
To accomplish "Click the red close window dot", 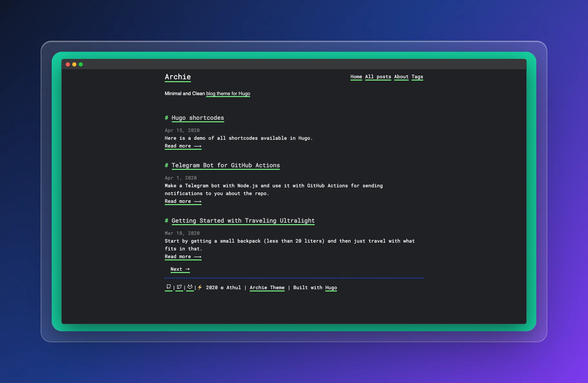I will coord(68,64).
